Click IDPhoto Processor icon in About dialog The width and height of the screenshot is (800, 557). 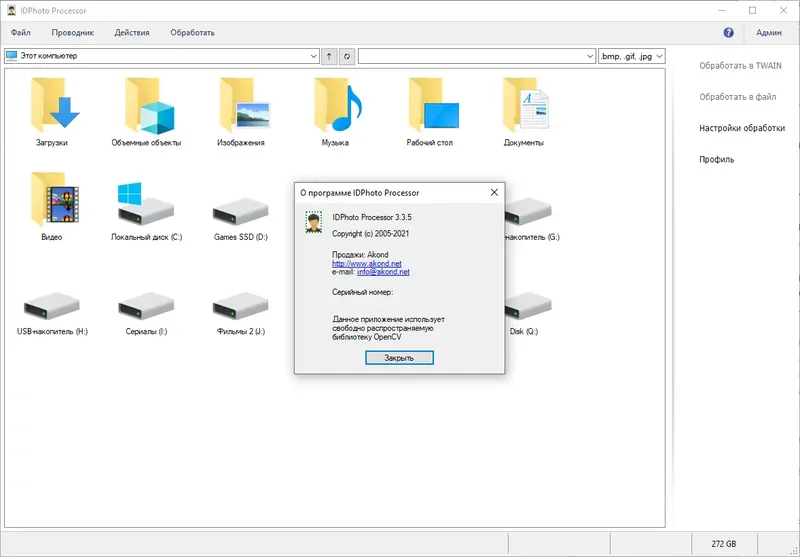tap(314, 222)
